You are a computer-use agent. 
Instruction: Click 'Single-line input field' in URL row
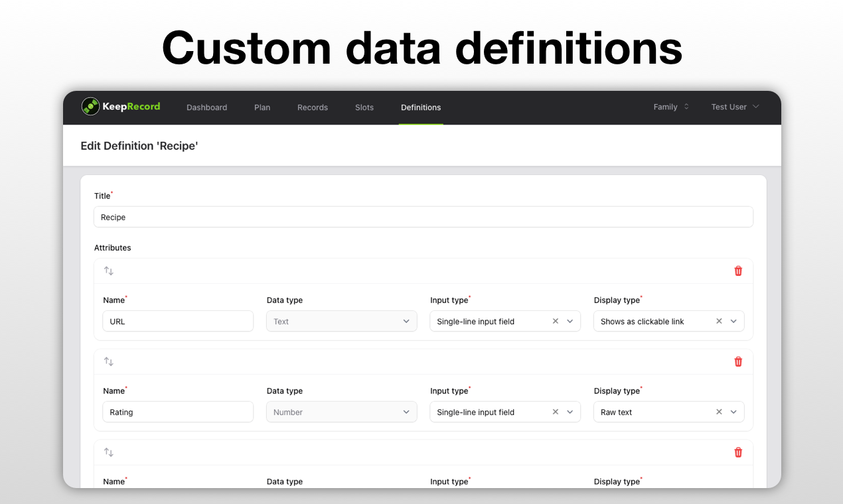(476, 322)
